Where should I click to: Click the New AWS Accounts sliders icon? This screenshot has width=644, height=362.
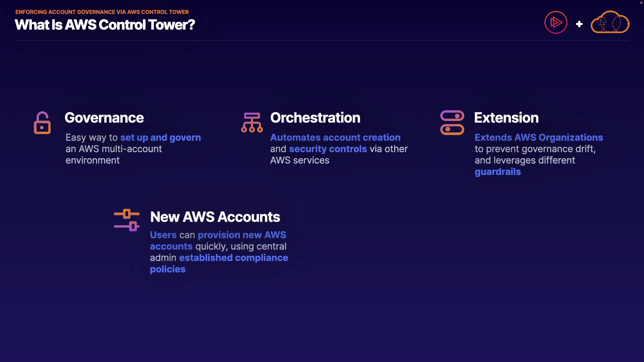[x=127, y=220]
